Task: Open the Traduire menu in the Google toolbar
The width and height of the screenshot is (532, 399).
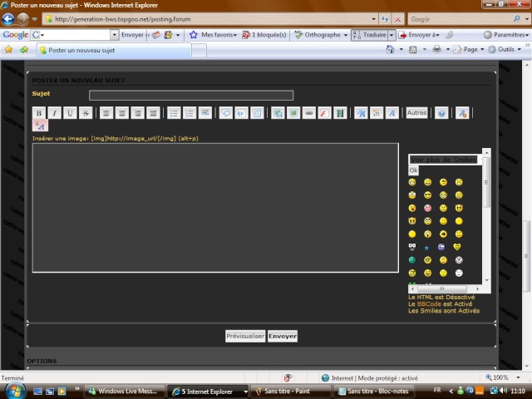Action: (372, 35)
